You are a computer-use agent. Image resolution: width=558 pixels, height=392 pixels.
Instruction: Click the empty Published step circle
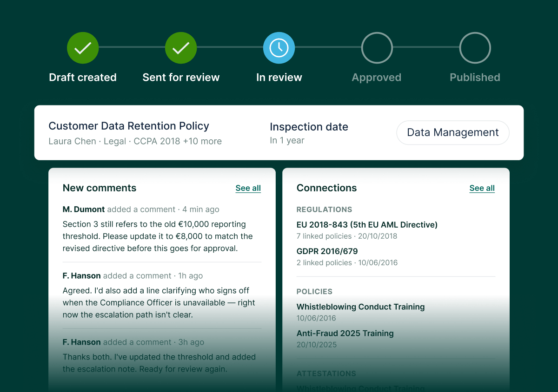point(475,48)
